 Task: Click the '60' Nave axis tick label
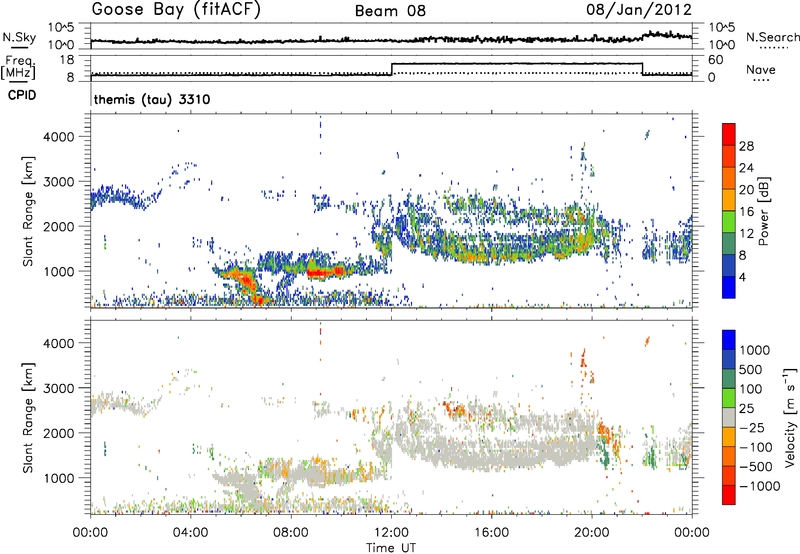coord(716,60)
